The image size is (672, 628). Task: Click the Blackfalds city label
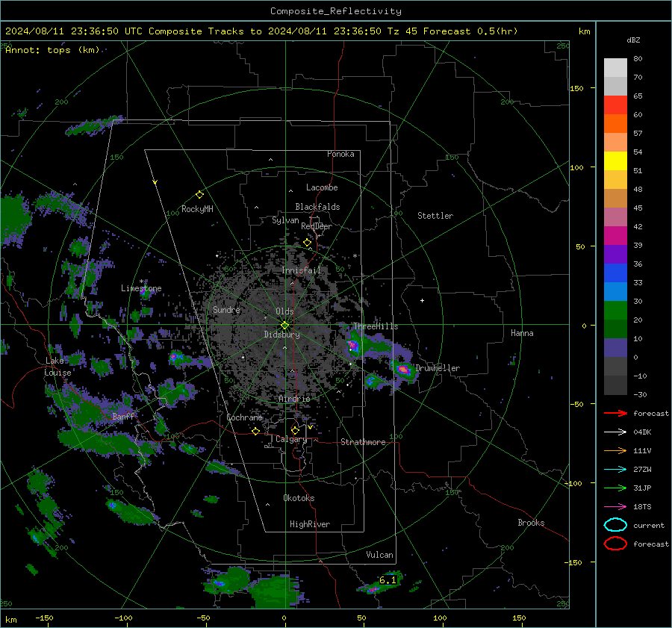pyautogui.click(x=317, y=207)
